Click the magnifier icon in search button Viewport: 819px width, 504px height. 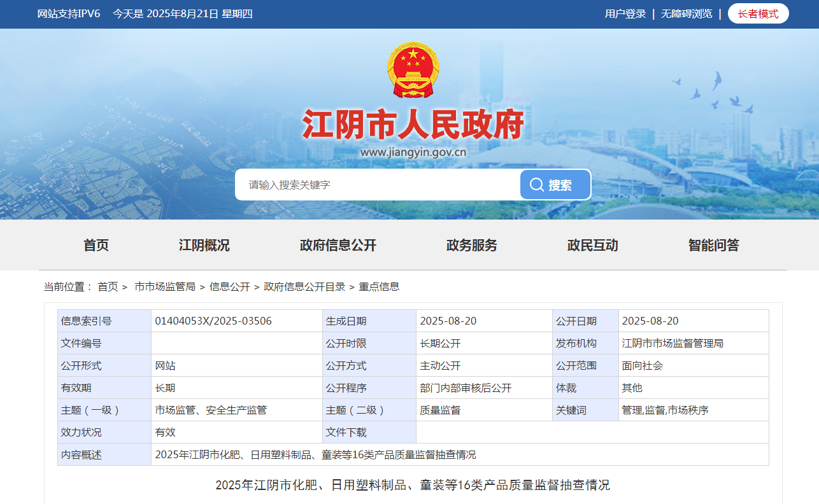(537, 185)
